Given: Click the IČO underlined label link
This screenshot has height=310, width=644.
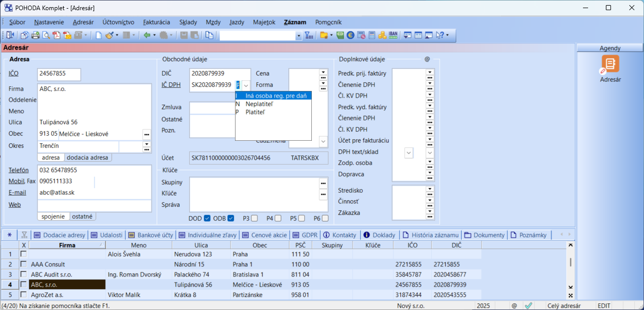Looking at the screenshot, I should tap(14, 74).
